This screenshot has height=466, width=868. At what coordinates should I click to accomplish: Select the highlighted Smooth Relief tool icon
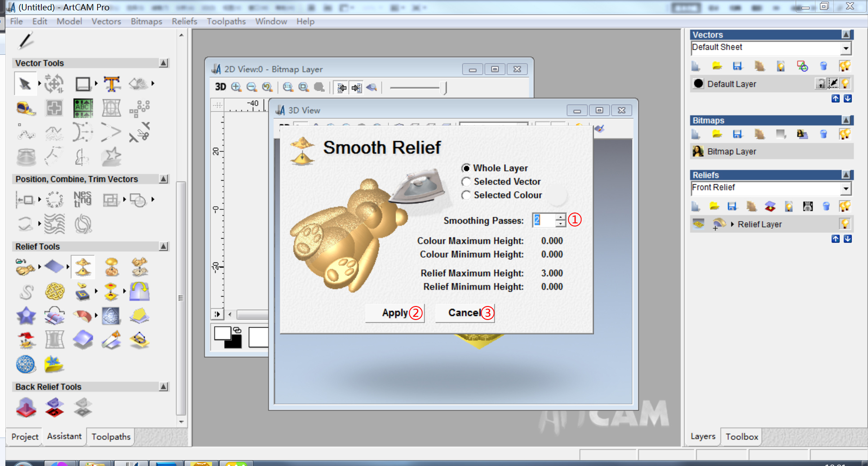[83, 266]
